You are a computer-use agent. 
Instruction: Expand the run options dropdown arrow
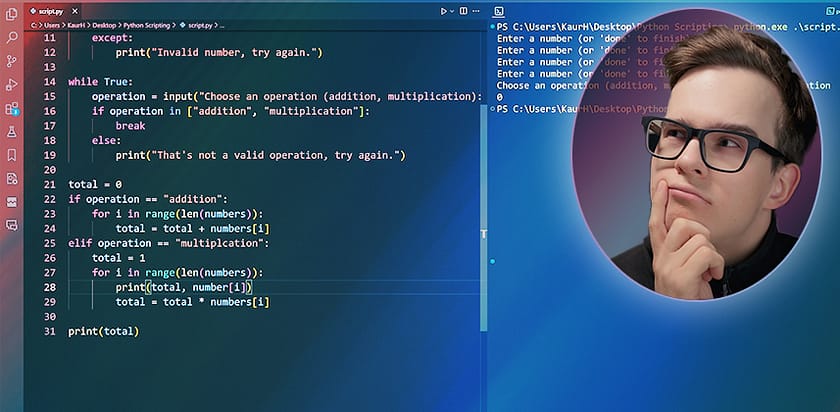[x=452, y=11]
